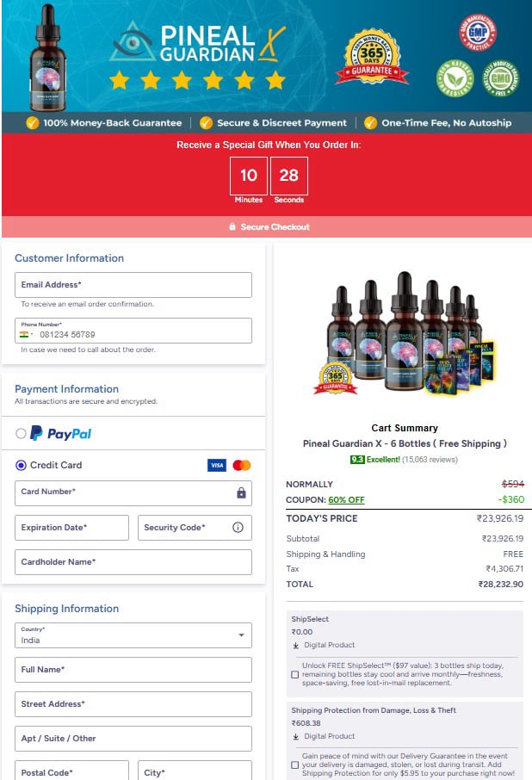532x780 pixels.
Task: Click the 9.3 Excellent rating badge
Action: click(374, 459)
